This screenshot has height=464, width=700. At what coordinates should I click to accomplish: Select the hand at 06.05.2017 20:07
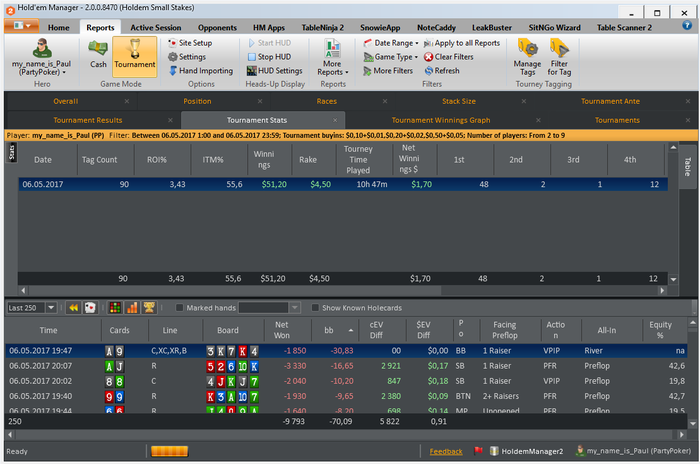click(x=346, y=366)
